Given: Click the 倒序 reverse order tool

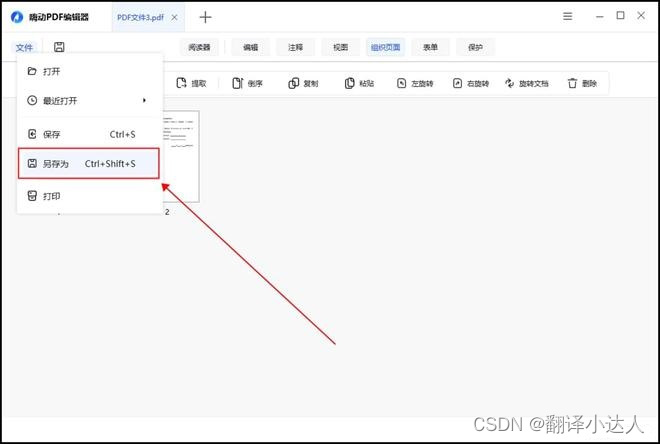Looking at the screenshot, I should tap(248, 83).
